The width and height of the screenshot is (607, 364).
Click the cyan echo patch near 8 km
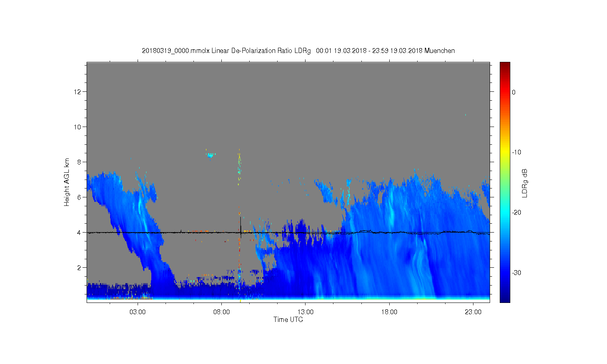211,154
